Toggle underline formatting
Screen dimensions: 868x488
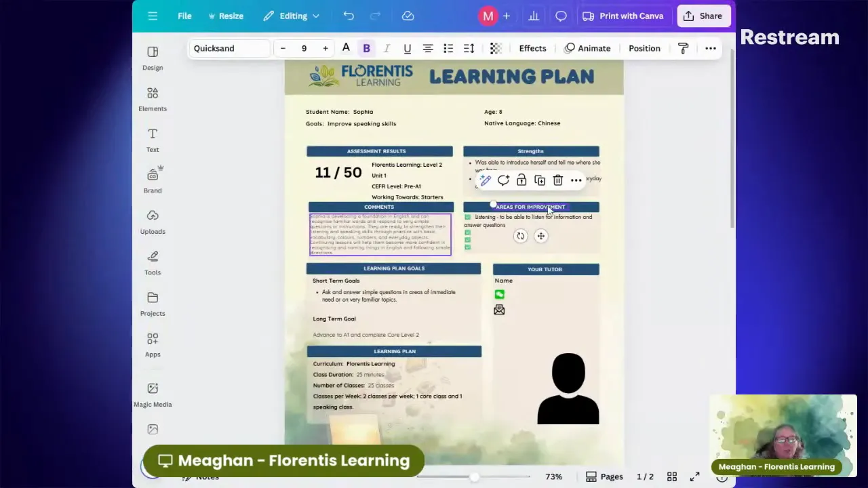click(407, 48)
